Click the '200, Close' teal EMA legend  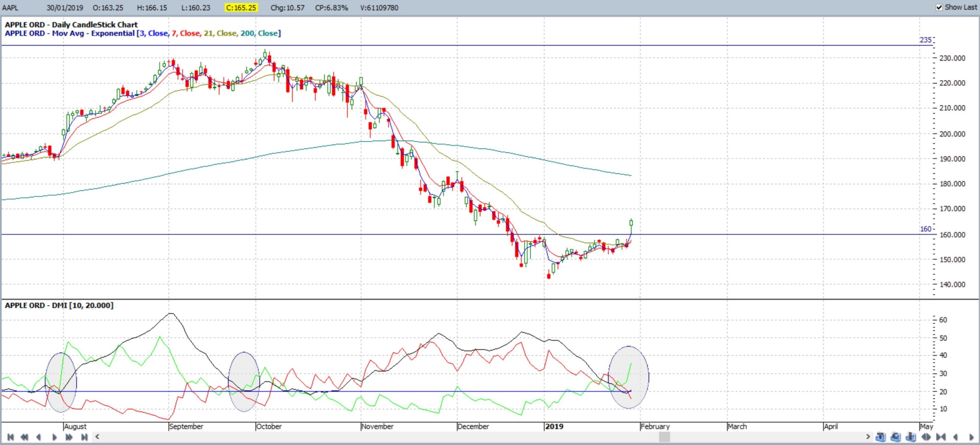[259, 33]
